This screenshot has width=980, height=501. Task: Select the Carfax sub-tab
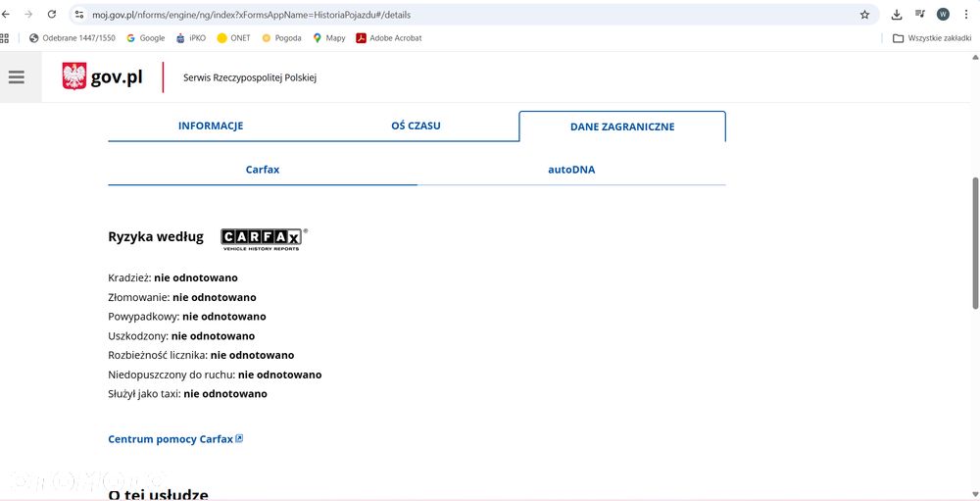[263, 170]
